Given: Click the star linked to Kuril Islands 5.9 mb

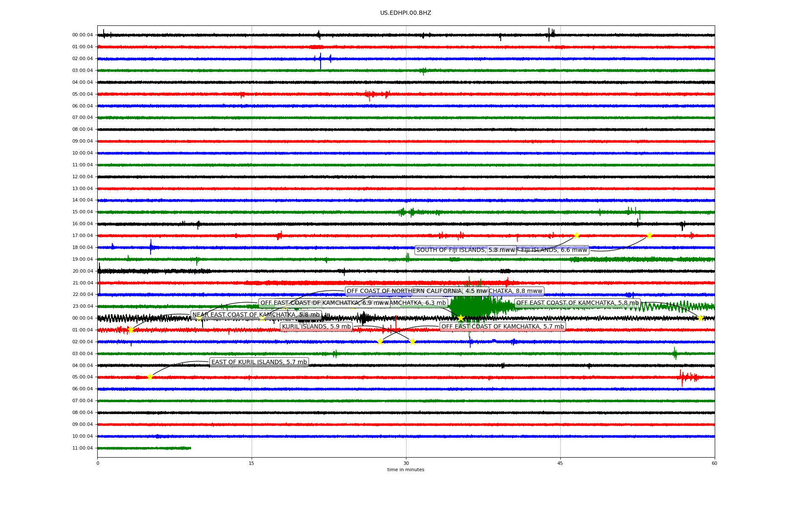Looking at the screenshot, I should [x=412, y=342].
